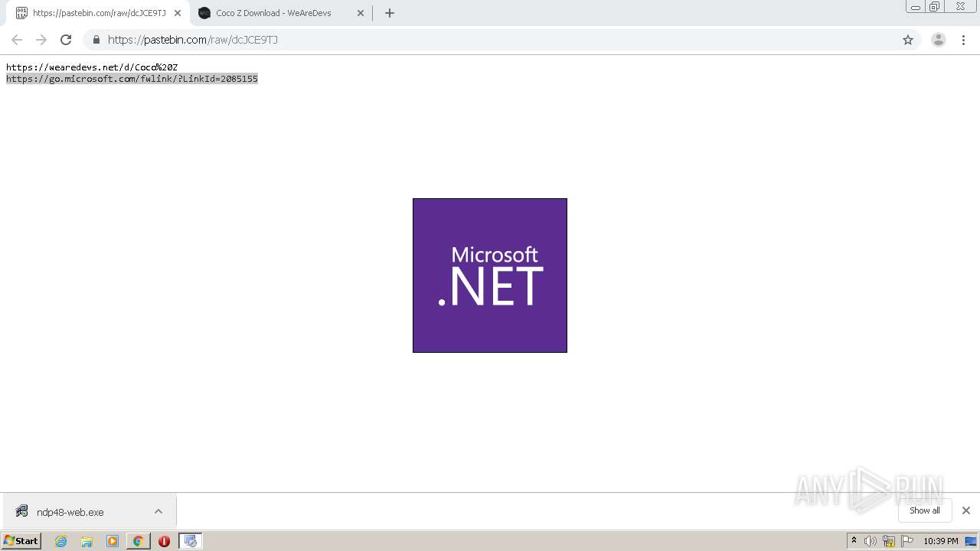Close the Coco Z Download tab
Screen dimensions: 980x551
pyautogui.click(x=361, y=13)
